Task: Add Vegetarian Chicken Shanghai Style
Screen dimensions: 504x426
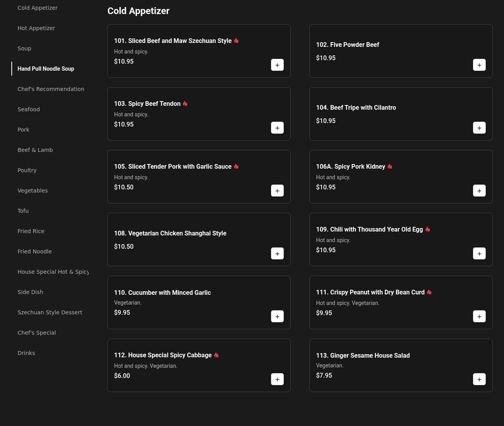Action: coord(277,254)
